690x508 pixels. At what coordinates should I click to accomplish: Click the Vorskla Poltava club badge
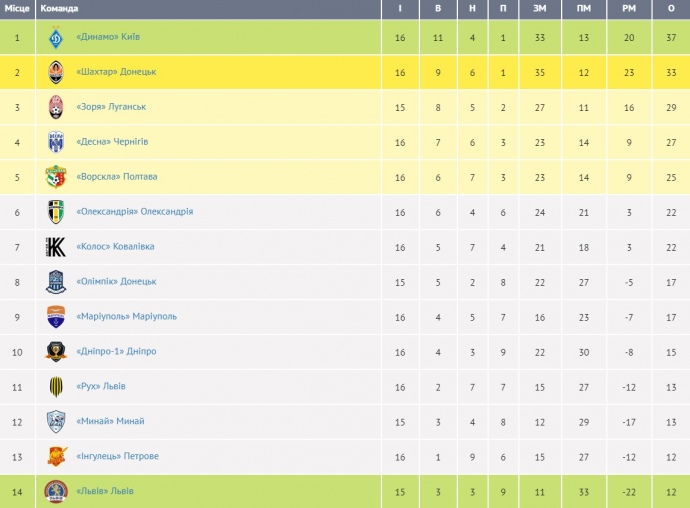coord(56,177)
